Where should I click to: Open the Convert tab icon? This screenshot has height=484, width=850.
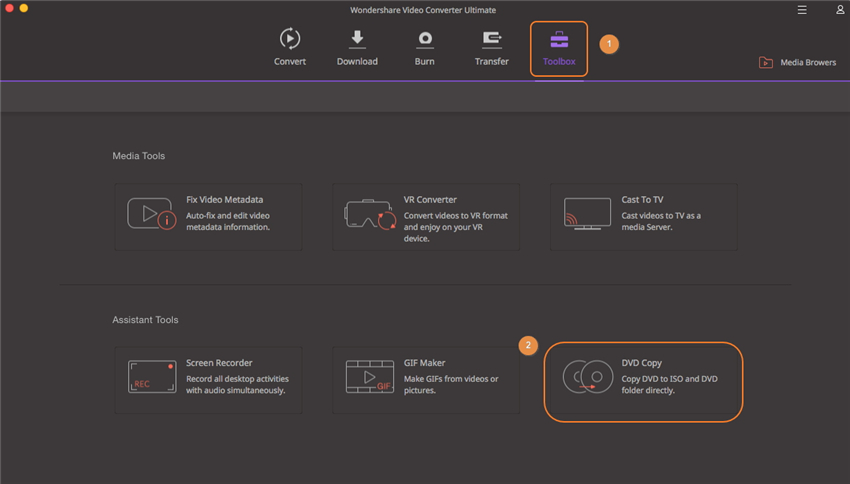click(290, 38)
